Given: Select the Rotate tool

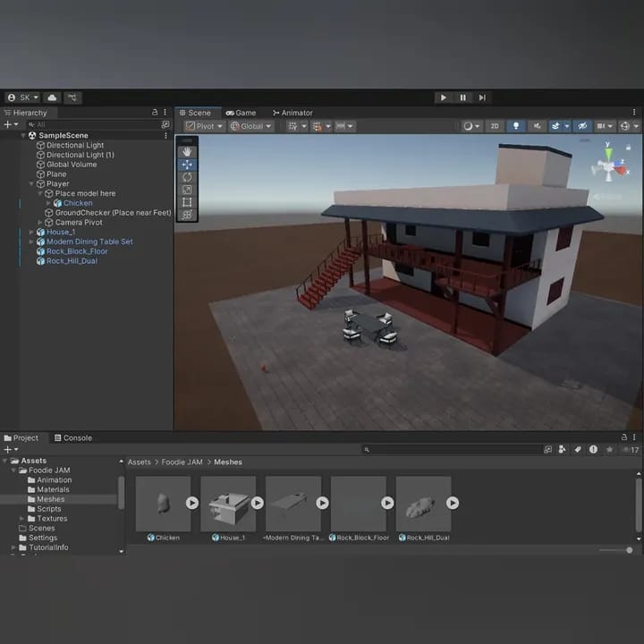Looking at the screenshot, I should pos(187,177).
